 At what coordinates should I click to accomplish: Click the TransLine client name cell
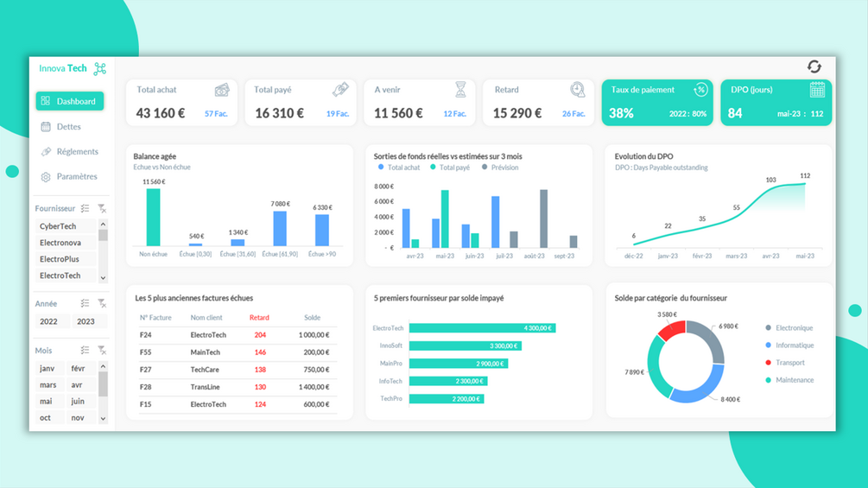[206, 387]
